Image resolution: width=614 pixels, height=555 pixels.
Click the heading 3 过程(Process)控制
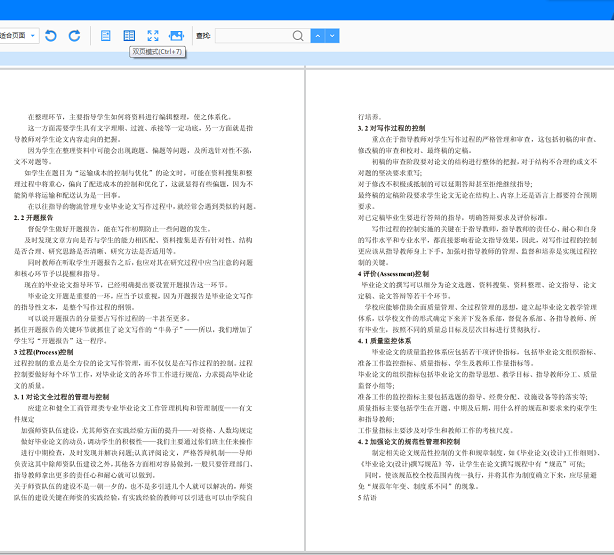(x=43, y=352)
